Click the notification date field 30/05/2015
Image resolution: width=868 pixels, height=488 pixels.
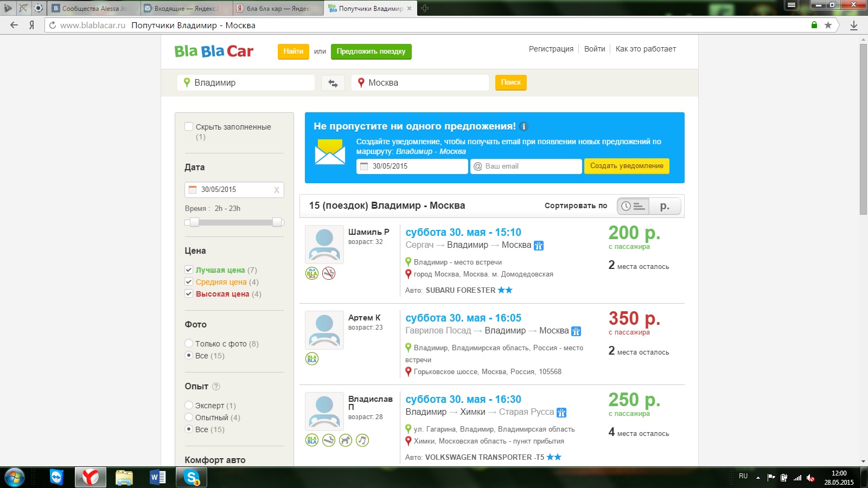(x=412, y=166)
